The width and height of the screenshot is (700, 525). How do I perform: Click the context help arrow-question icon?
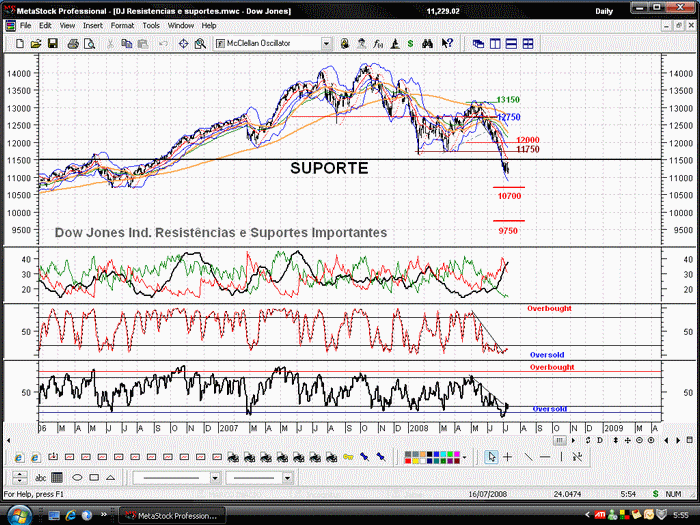point(447,44)
